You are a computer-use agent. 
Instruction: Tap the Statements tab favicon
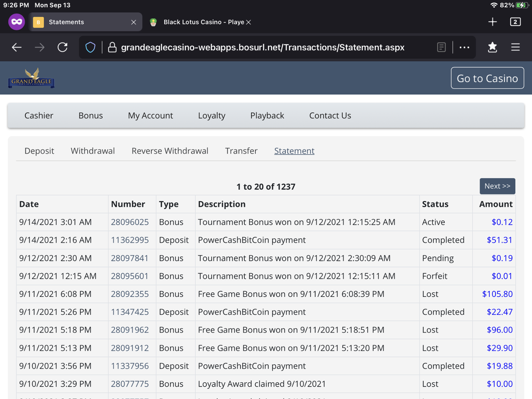coord(38,22)
